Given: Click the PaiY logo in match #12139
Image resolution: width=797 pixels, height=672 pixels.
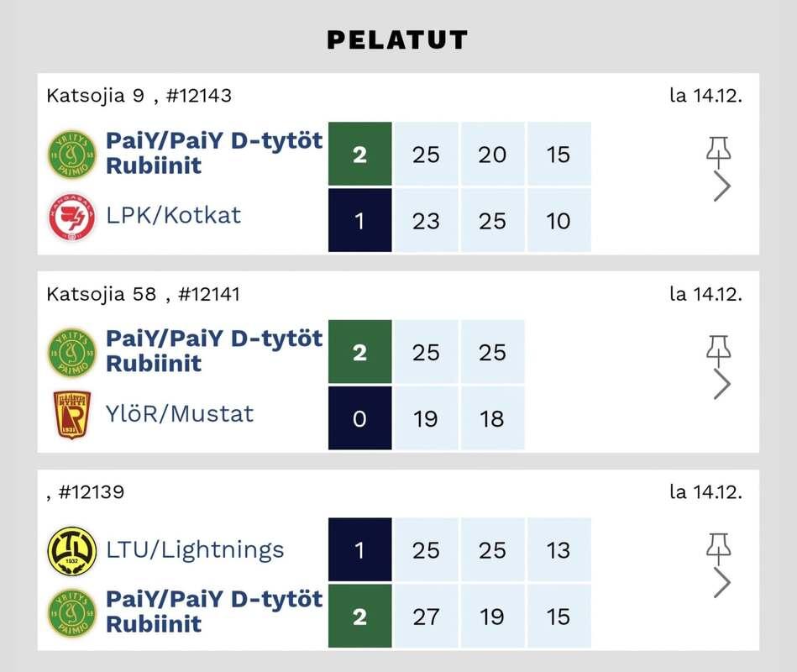Looking at the screenshot, I should coord(71,612).
